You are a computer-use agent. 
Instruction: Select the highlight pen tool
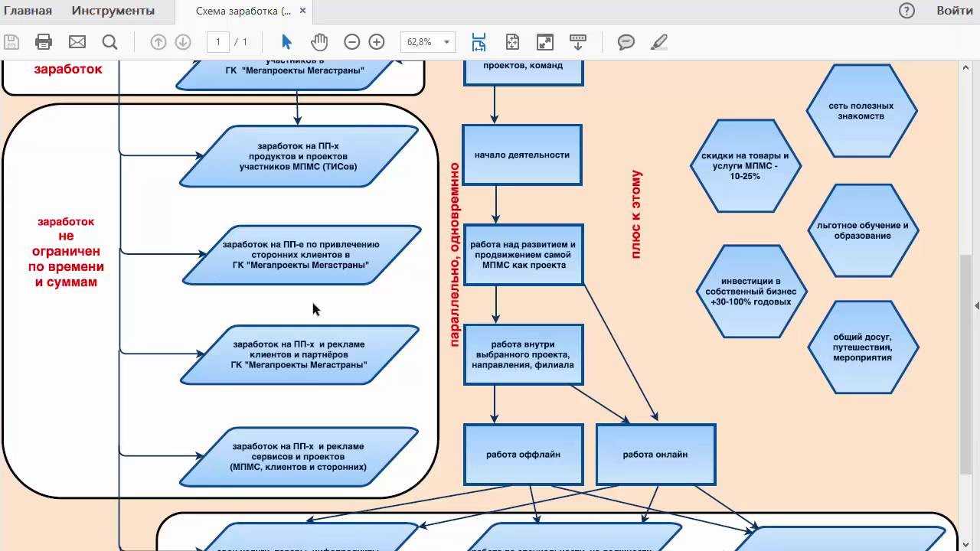pos(659,42)
